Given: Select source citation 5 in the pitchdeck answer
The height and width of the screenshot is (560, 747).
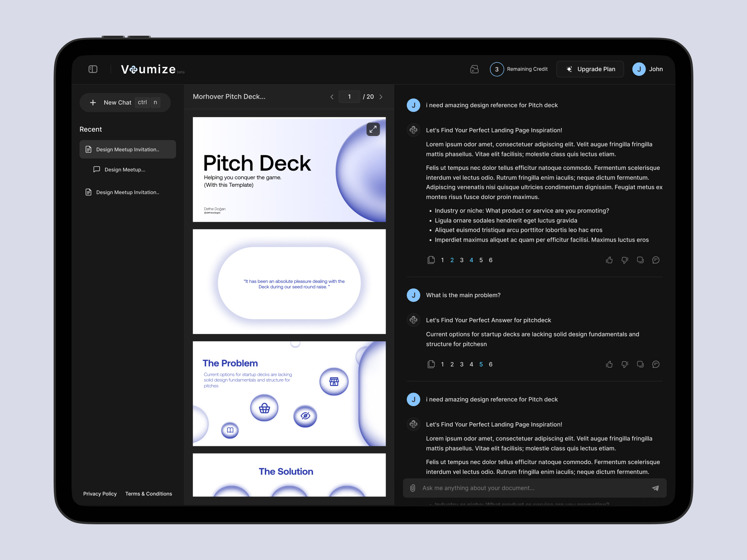Looking at the screenshot, I should coord(481,364).
